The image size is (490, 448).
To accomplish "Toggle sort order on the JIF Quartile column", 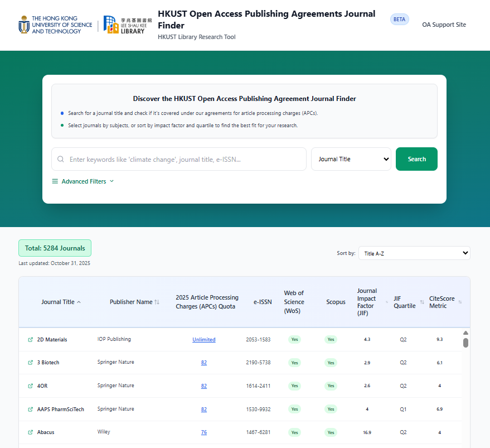I will tap(422, 302).
